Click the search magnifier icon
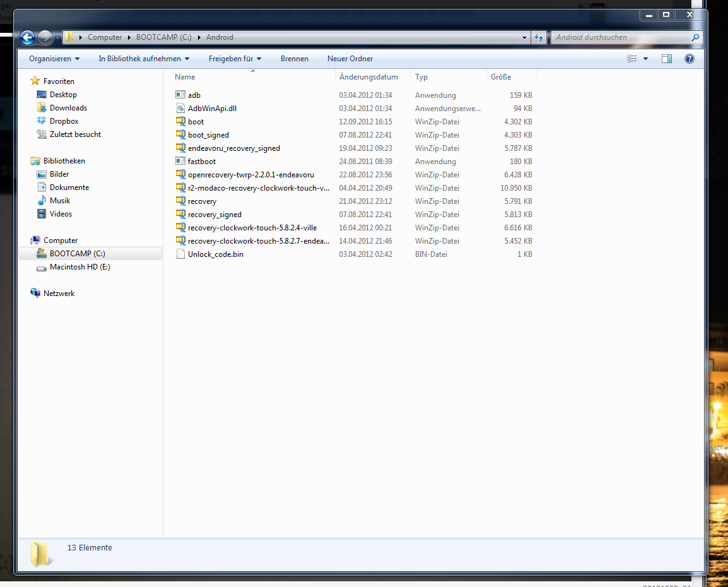This screenshot has height=587, width=728. tap(695, 37)
